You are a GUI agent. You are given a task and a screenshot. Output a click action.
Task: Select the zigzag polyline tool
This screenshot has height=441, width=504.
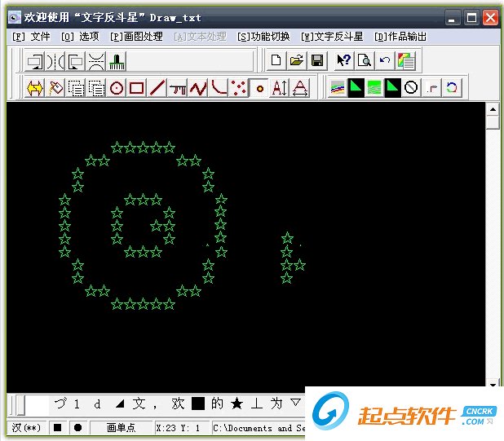click(x=198, y=88)
